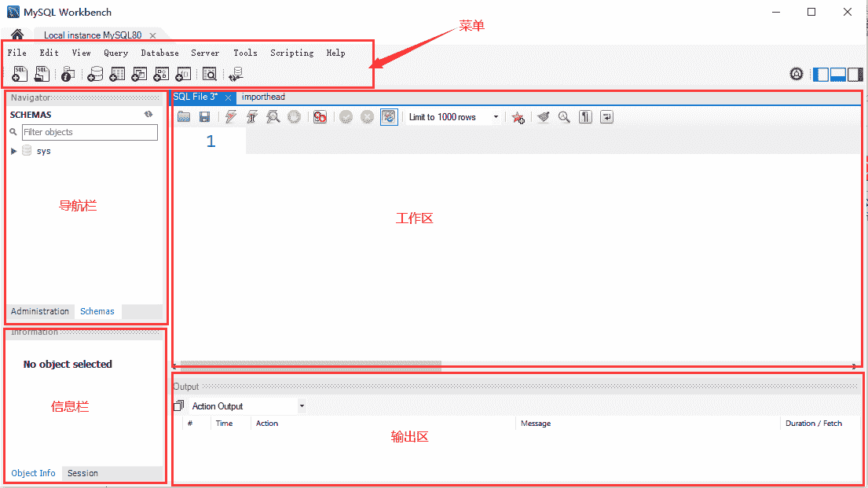Toggle word wrapping in editor
This screenshot has height=488, width=868.
pos(606,117)
